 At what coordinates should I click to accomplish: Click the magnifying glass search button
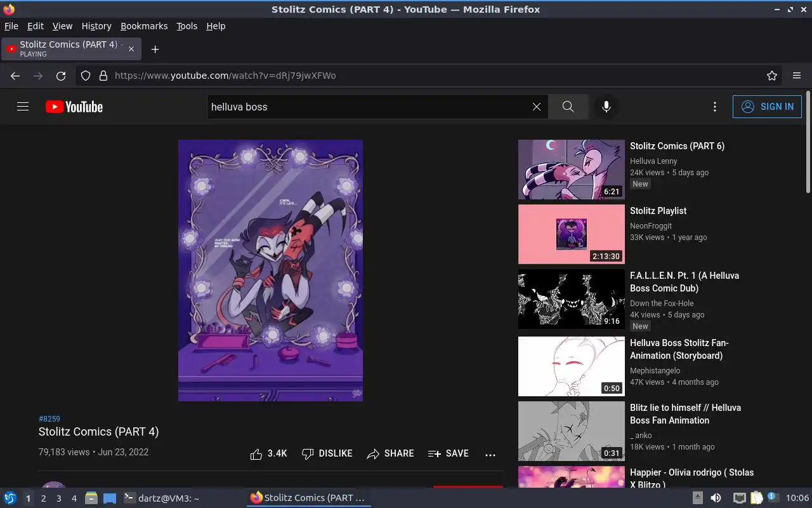point(568,107)
